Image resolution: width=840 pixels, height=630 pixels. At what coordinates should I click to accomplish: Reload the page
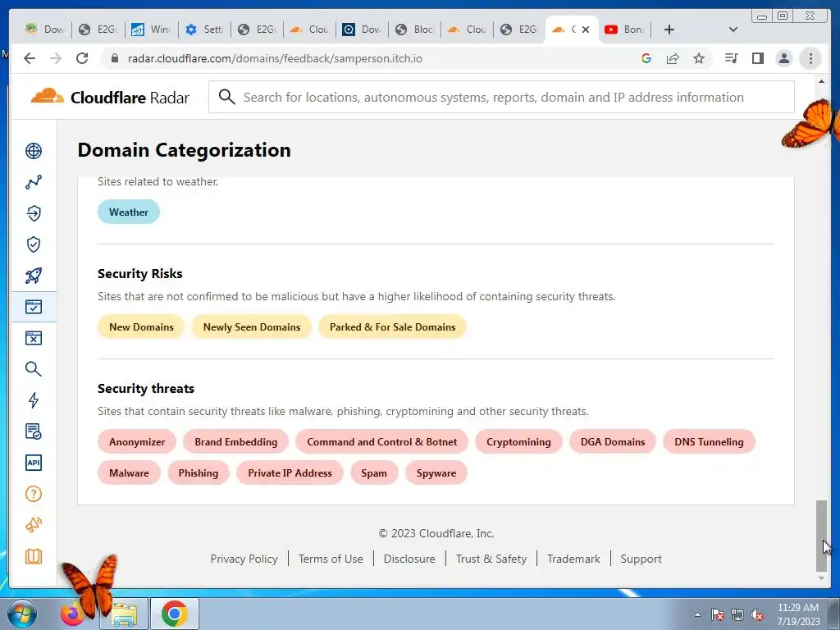pos(82,58)
